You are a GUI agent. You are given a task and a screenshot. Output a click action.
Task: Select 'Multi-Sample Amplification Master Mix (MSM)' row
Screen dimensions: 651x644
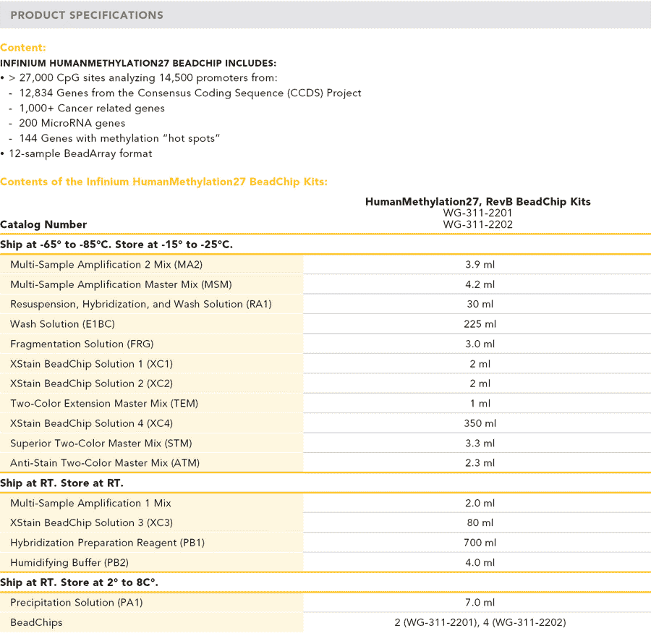pos(325,284)
